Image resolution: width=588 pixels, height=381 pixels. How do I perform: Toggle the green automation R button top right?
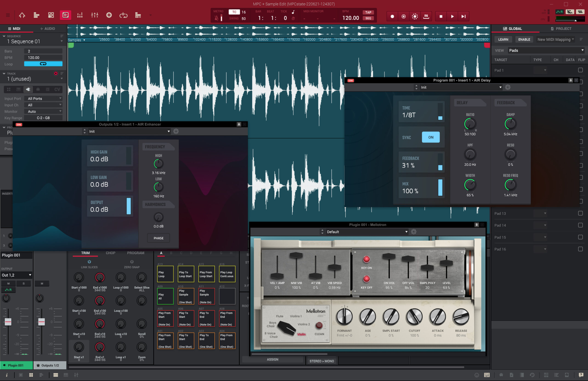560,12
